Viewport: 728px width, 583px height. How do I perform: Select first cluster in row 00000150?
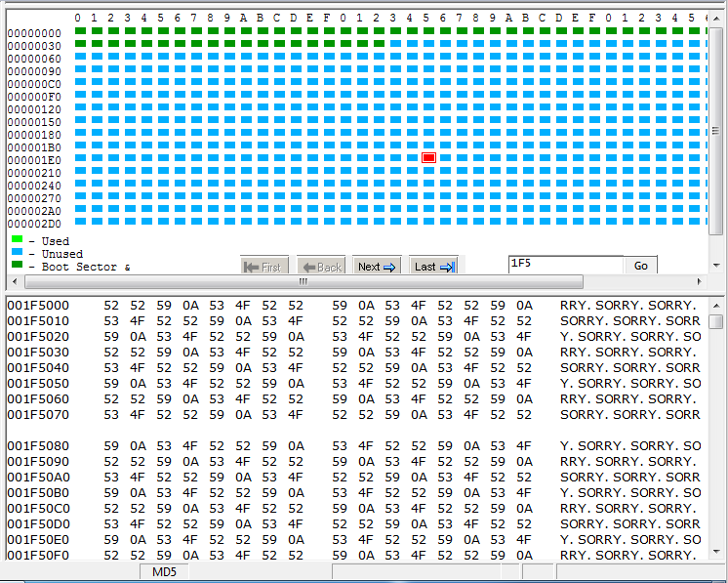81,120
